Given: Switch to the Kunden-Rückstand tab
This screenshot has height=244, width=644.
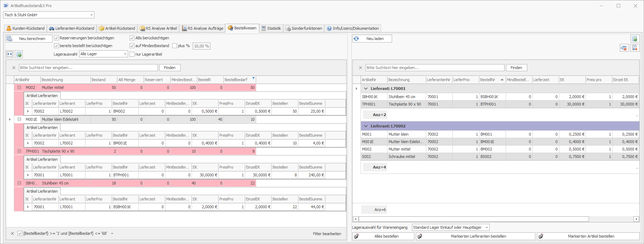Looking at the screenshot, I should (26, 28).
